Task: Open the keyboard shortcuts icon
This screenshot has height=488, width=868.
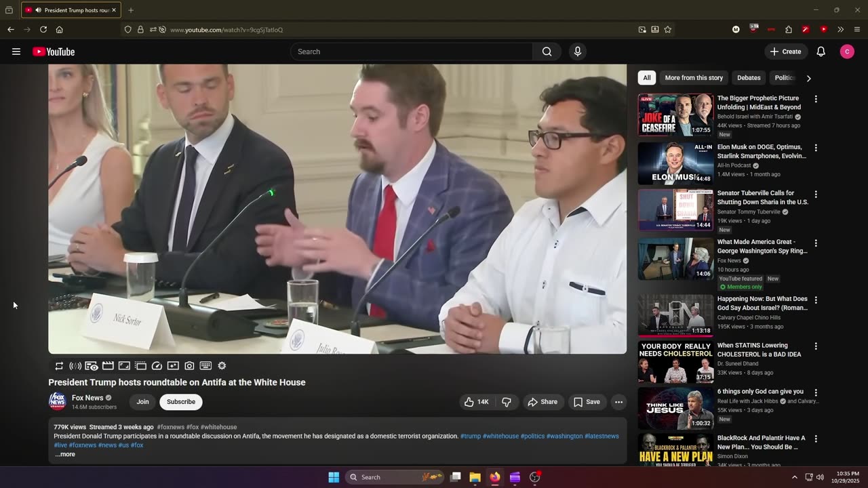Action: pyautogui.click(x=205, y=366)
